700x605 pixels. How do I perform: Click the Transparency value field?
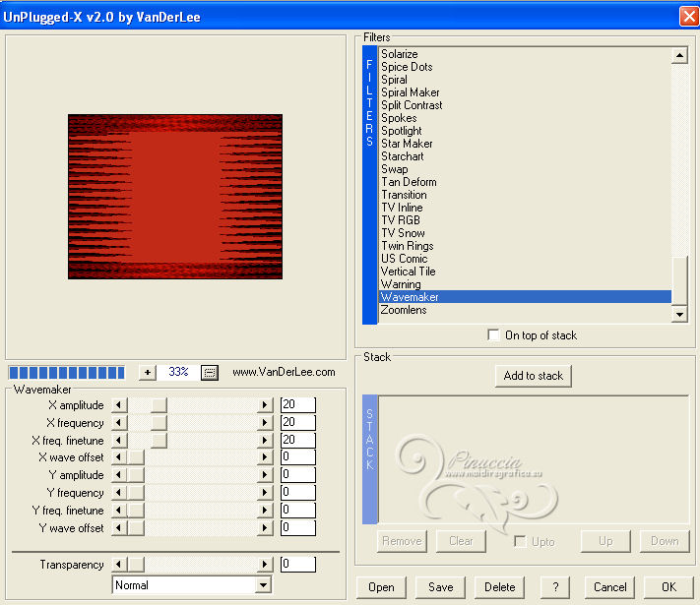(x=297, y=564)
